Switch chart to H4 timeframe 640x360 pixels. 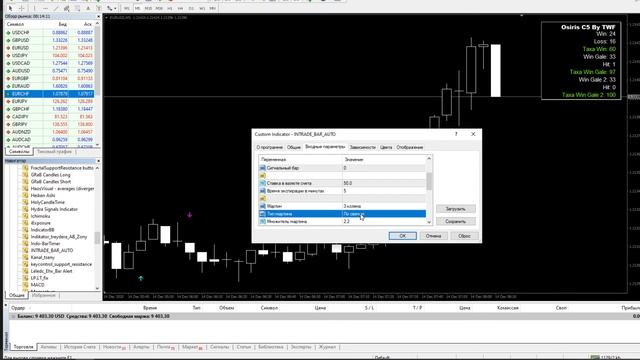click(x=180, y=8)
